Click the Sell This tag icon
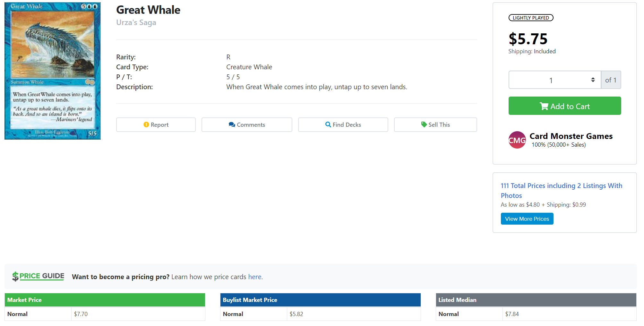644x326 pixels. pos(424,124)
